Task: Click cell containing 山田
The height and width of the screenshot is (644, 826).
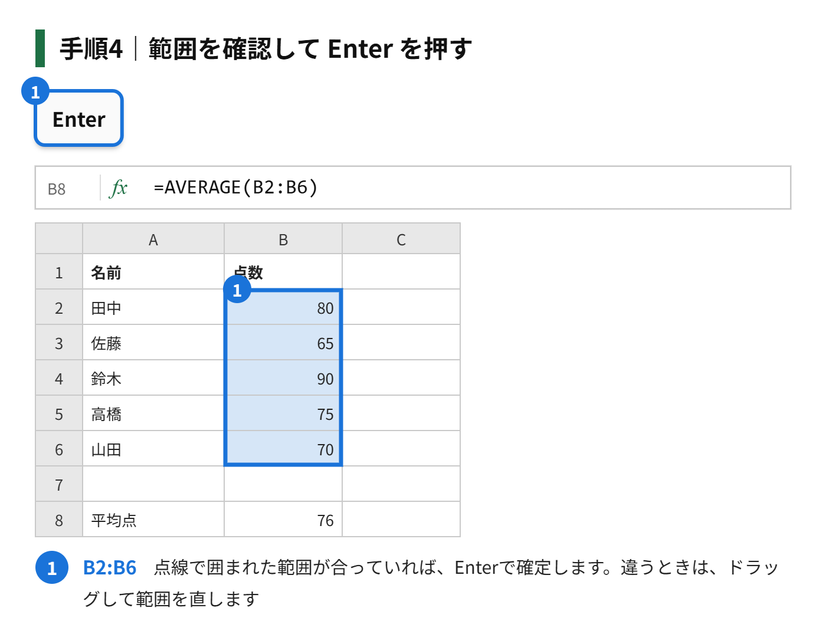Action: point(153,449)
